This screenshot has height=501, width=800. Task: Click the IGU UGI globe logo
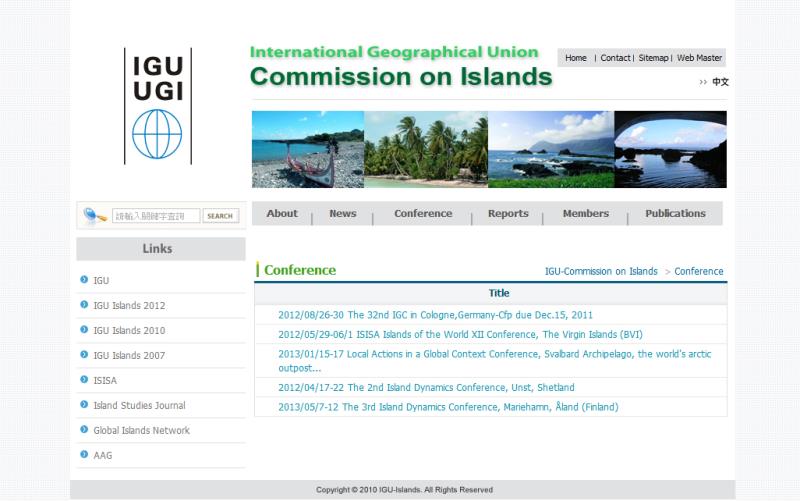pos(158,106)
